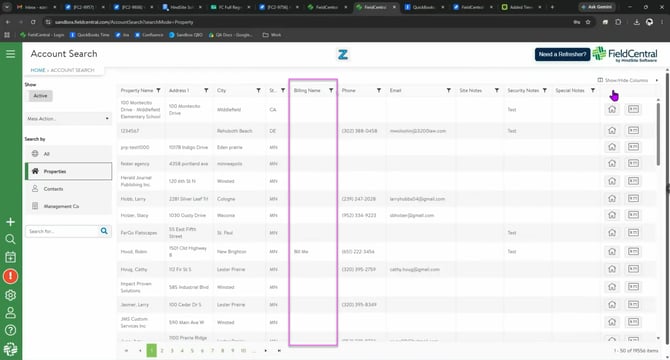
Task: Click the Herald Journal Publishing Inc. row
Action: 387,181
